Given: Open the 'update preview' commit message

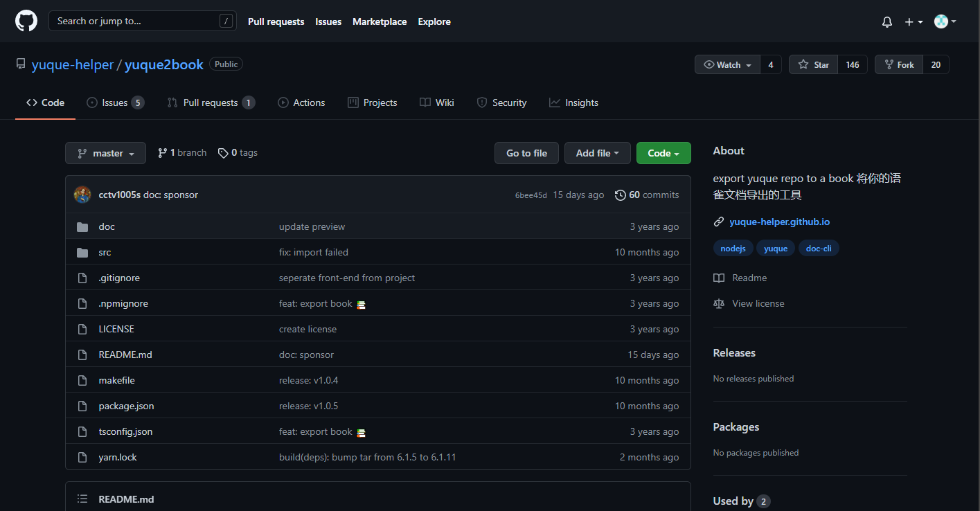Looking at the screenshot, I should (312, 226).
